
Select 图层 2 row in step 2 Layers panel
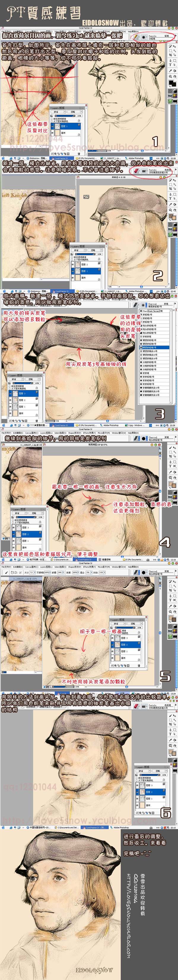(x=87, y=264)
